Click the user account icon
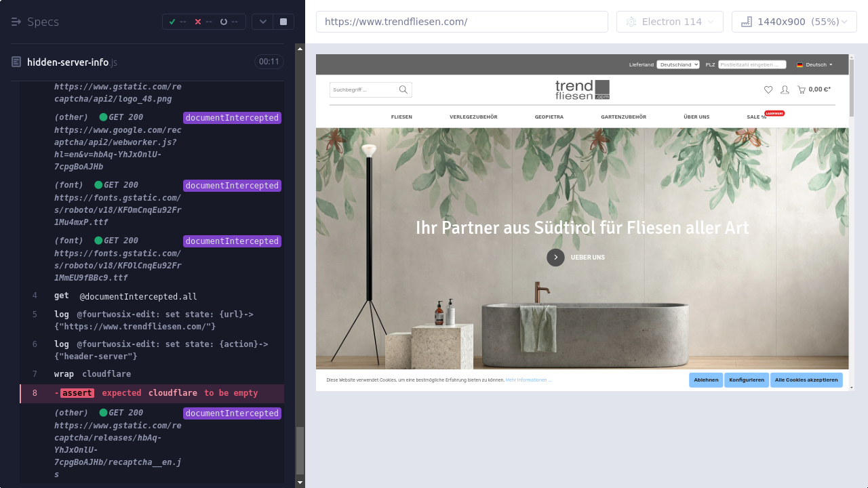Viewport: 868px width, 488px height. pos(785,89)
